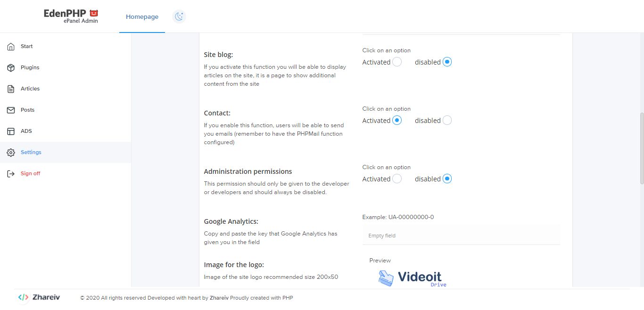Select Activated for Administration permissions
Screen dimensions: 644x310
[397, 179]
